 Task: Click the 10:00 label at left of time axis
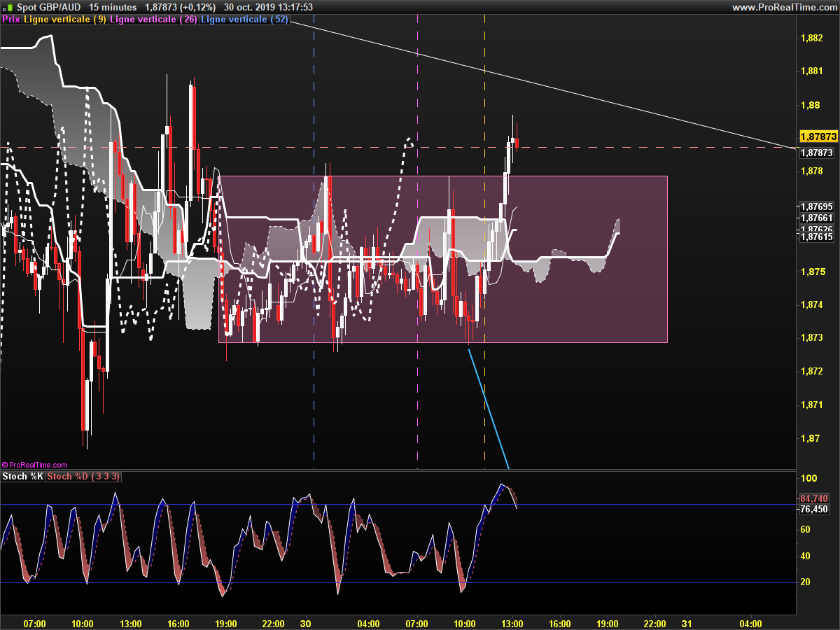tap(83, 623)
